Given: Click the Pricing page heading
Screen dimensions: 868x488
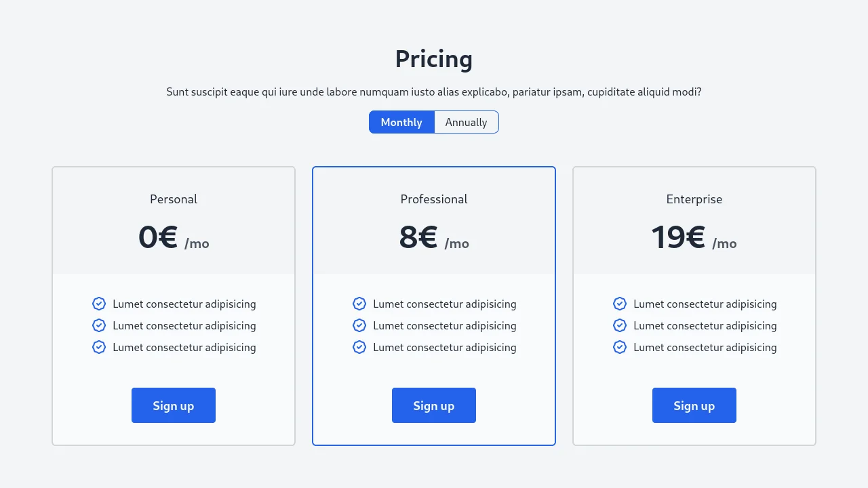Looking at the screenshot, I should (434, 59).
